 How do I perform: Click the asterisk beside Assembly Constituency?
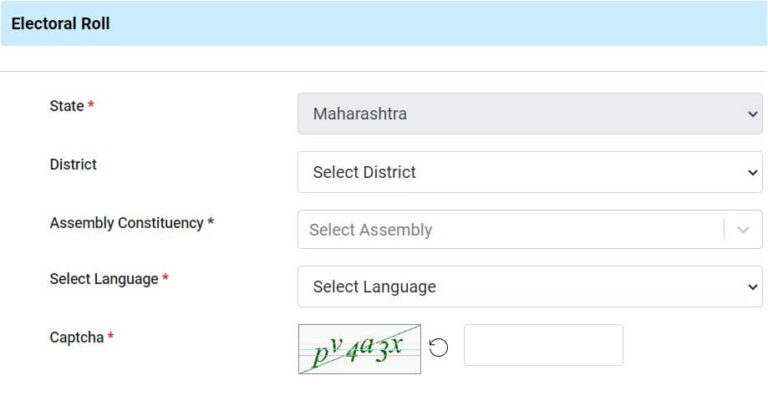(x=210, y=223)
